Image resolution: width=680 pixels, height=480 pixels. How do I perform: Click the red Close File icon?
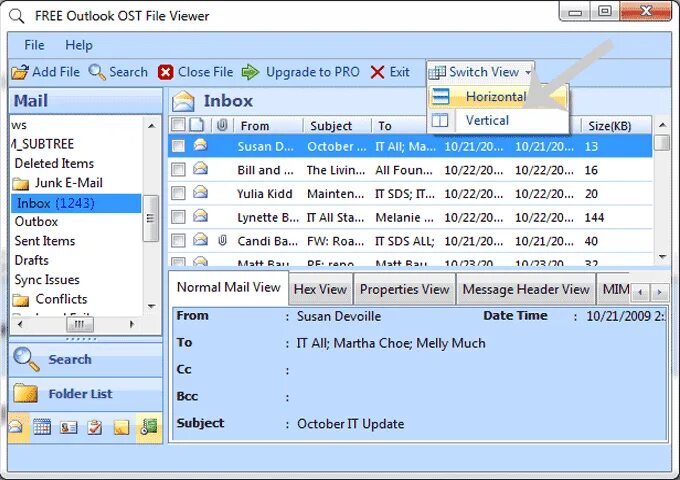[x=165, y=72]
